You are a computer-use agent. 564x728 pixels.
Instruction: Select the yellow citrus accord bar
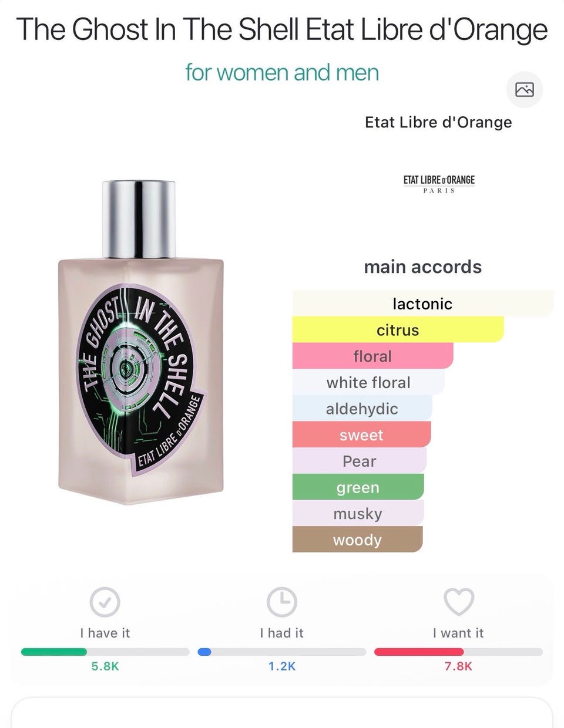point(398,330)
